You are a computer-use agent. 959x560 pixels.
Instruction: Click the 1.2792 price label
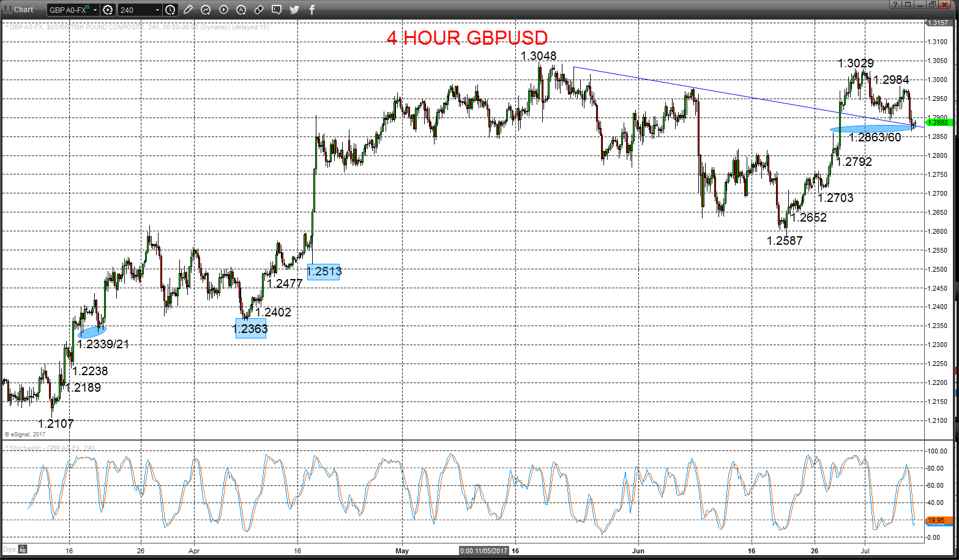pos(854,162)
